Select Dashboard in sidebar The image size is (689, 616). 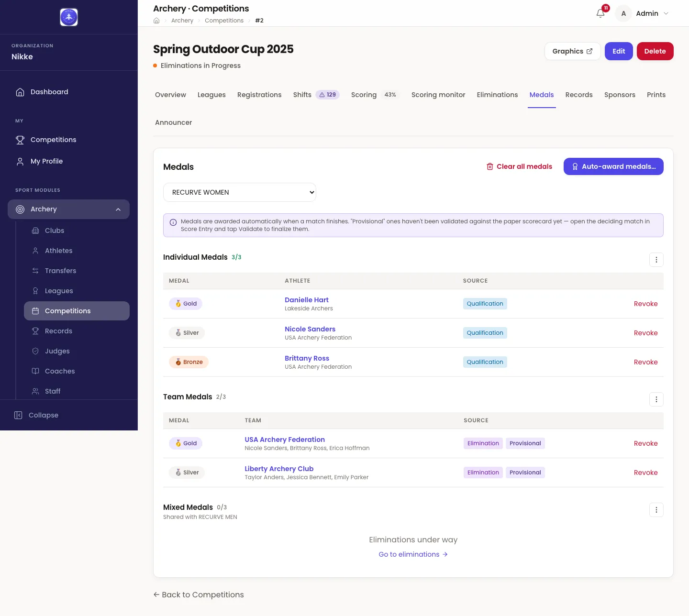pos(49,92)
